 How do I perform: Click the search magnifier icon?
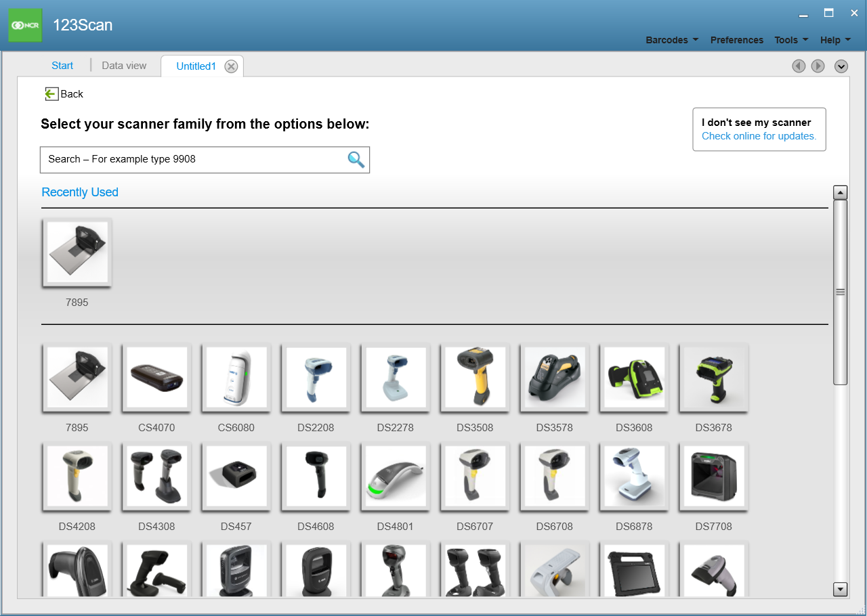pyautogui.click(x=356, y=160)
